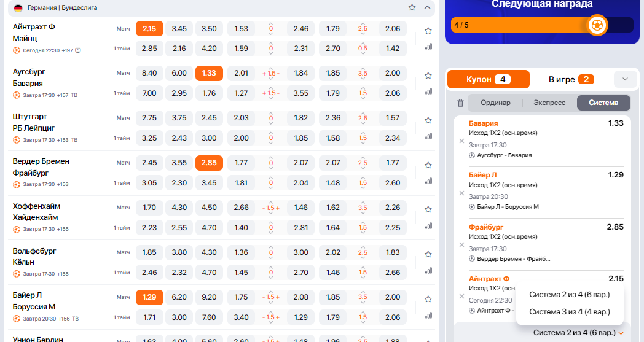Clear coupon with the trash icon
The height and width of the screenshot is (342, 644).
[x=460, y=103]
